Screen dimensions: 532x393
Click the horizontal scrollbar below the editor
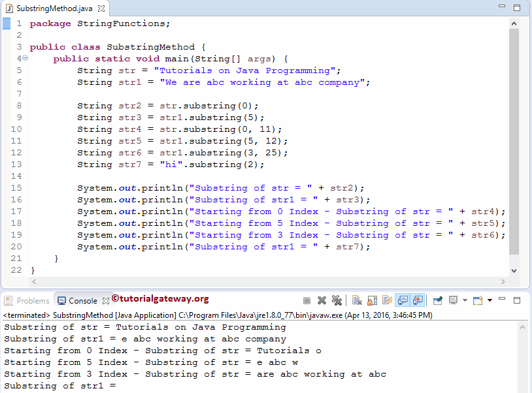261,281
